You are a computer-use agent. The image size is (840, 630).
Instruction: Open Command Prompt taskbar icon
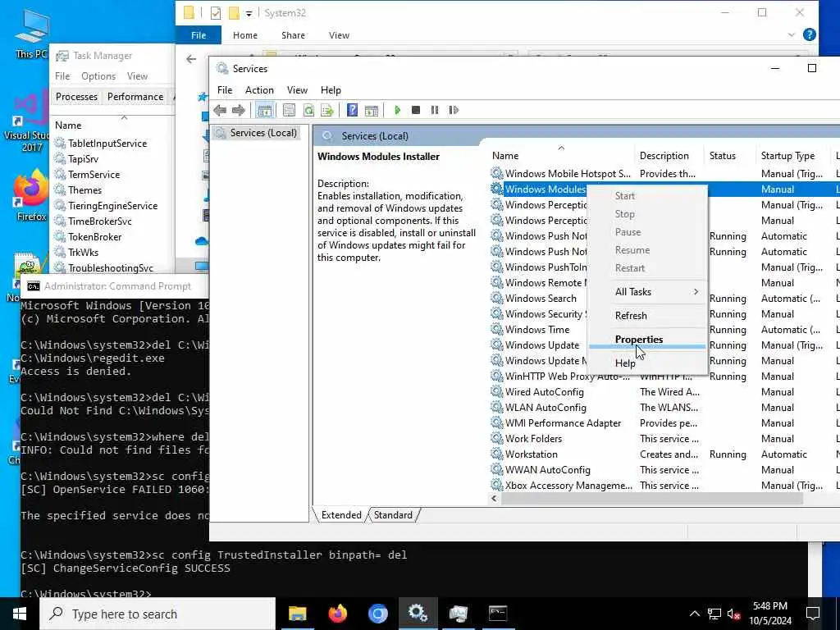click(498, 614)
